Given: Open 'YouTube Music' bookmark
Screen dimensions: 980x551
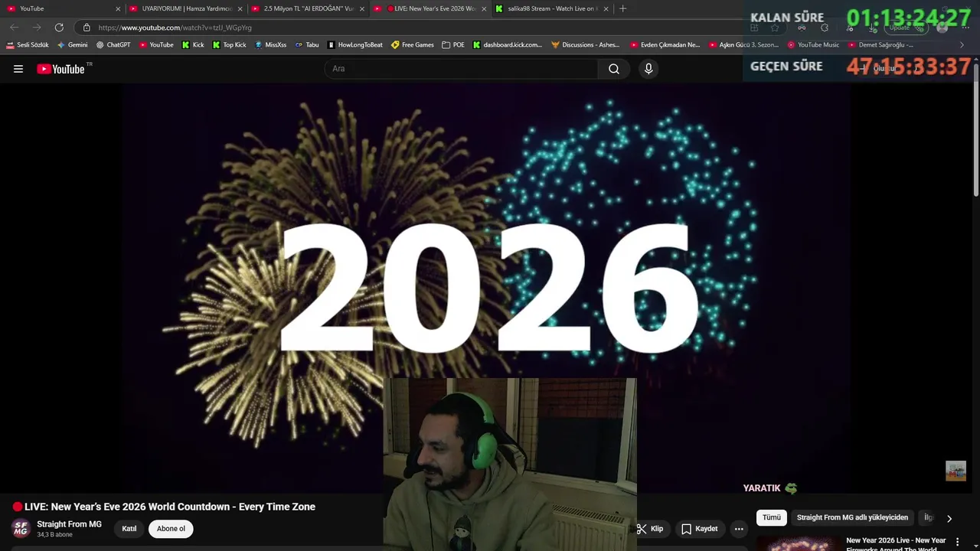Looking at the screenshot, I should (813, 45).
